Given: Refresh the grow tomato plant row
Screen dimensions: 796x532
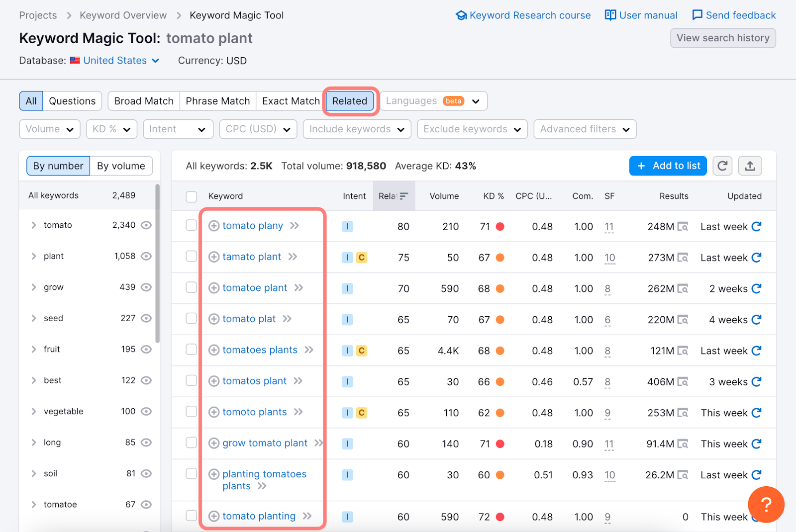Looking at the screenshot, I should [756, 443].
